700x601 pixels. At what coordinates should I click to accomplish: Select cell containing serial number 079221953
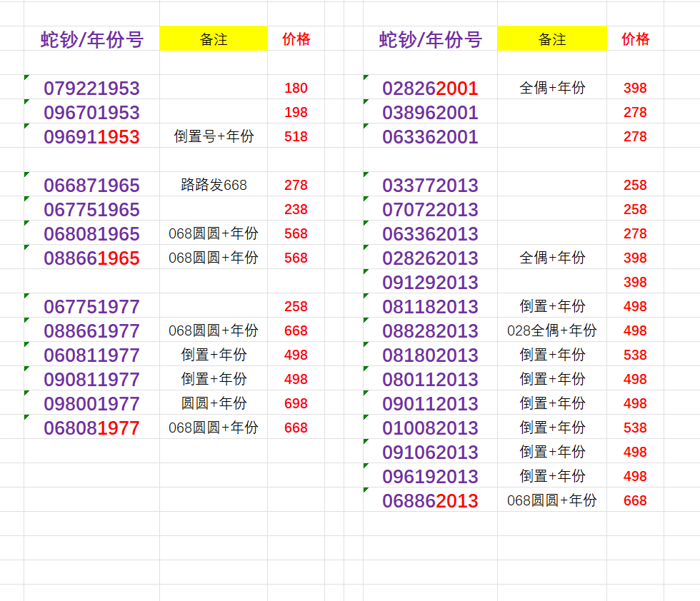pos(91,89)
